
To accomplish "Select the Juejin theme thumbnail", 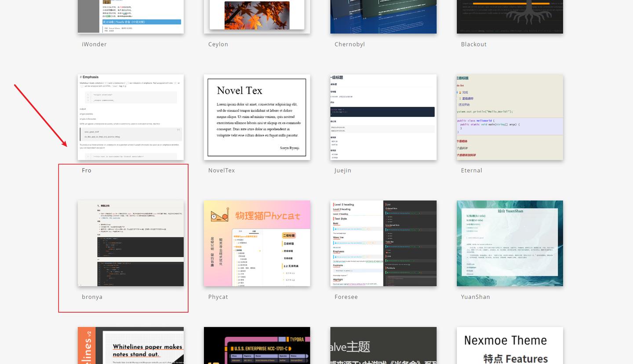I will 383,117.
